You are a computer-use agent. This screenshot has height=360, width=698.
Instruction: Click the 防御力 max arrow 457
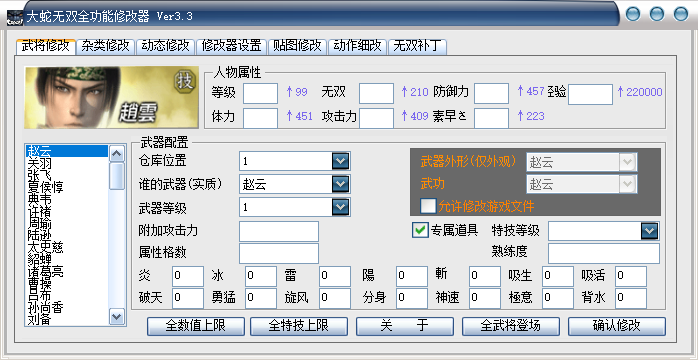coord(531,92)
